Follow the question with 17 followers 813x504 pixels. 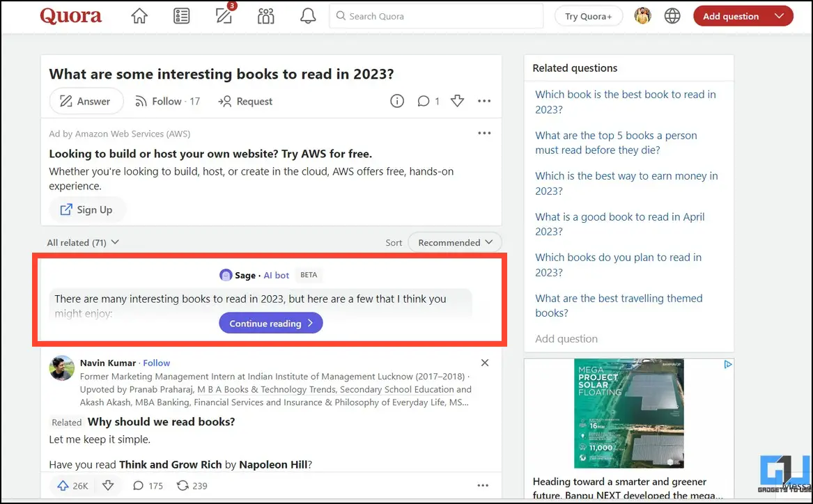pos(167,102)
